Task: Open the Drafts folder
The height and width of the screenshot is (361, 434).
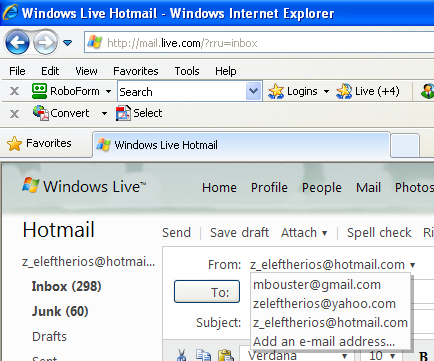Action: point(49,336)
